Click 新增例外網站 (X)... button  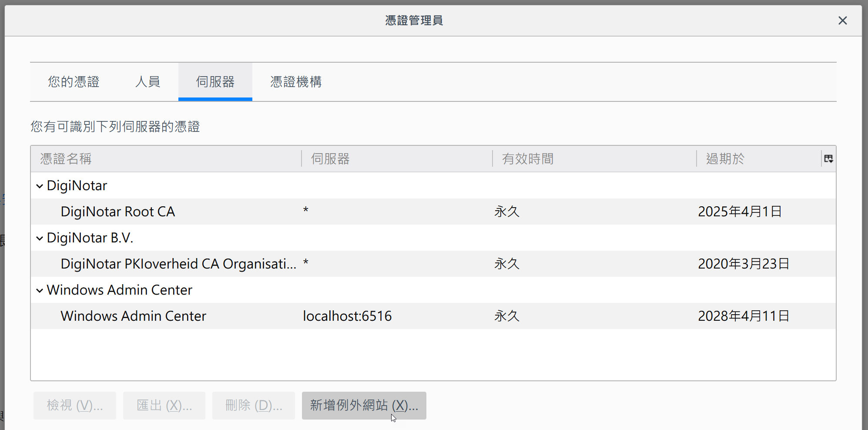(364, 406)
